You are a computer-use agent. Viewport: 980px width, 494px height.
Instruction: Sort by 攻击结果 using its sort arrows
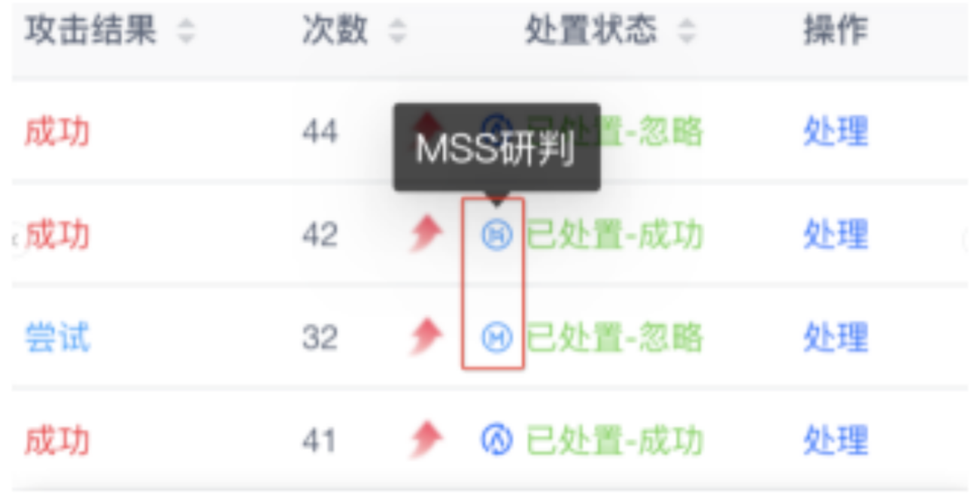[186, 31]
